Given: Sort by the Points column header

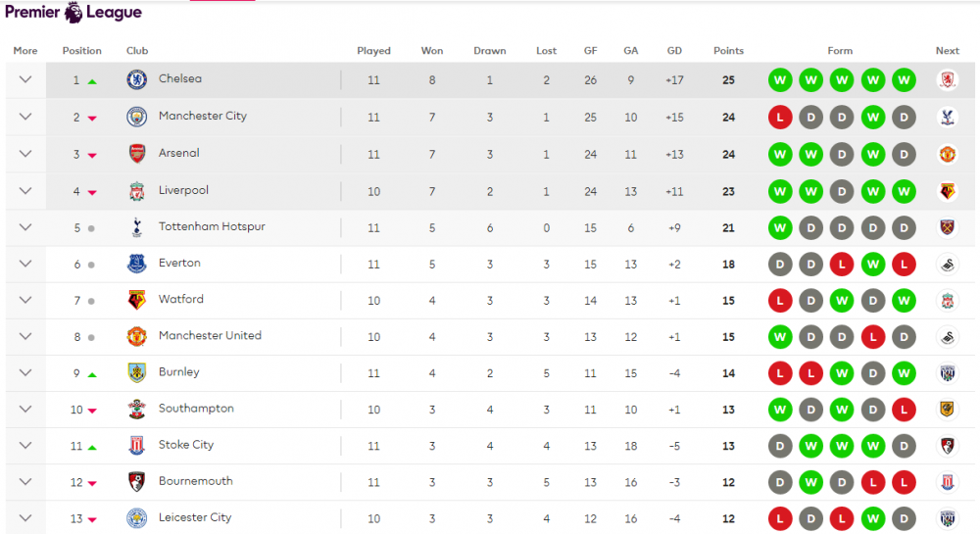Looking at the screenshot, I should [729, 51].
